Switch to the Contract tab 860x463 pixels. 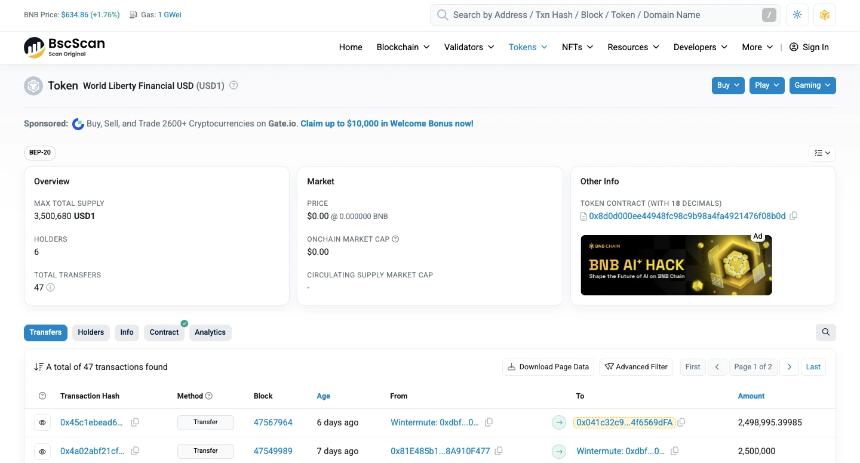coord(164,332)
